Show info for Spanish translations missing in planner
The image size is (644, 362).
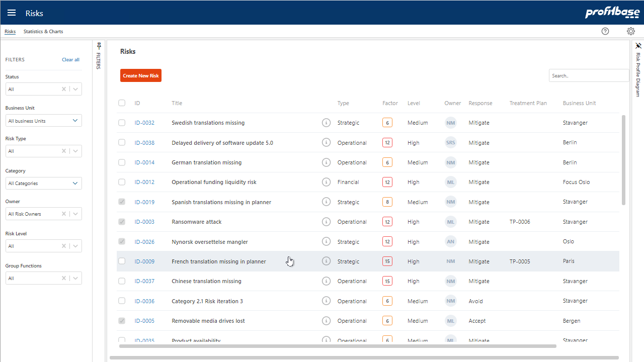click(326, 202)
